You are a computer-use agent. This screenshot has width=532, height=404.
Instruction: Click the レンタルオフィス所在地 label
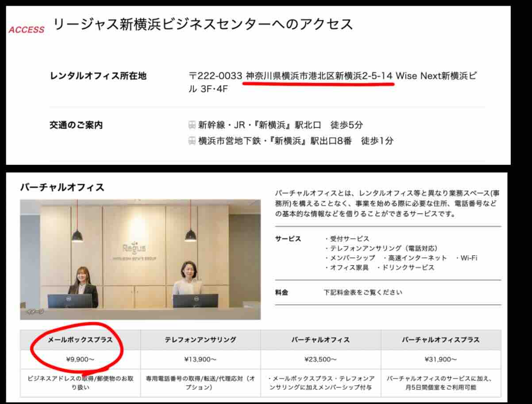point(98,76)
